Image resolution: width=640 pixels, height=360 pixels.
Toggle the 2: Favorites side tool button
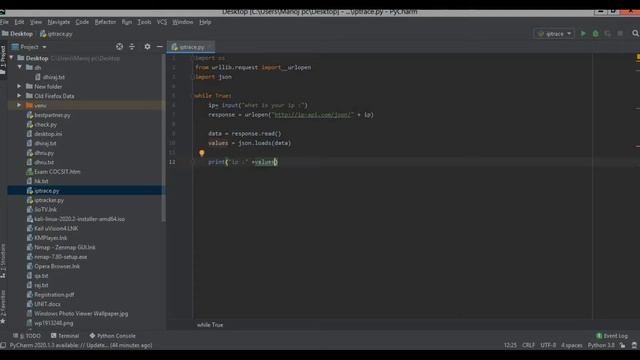[x=3, y=307]
